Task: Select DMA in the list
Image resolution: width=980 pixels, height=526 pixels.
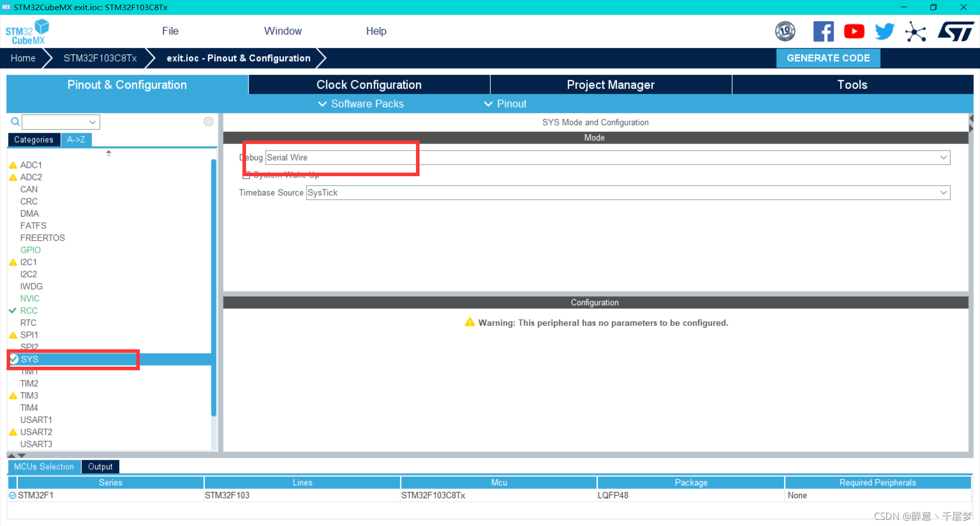Action: tap(30, 214)
